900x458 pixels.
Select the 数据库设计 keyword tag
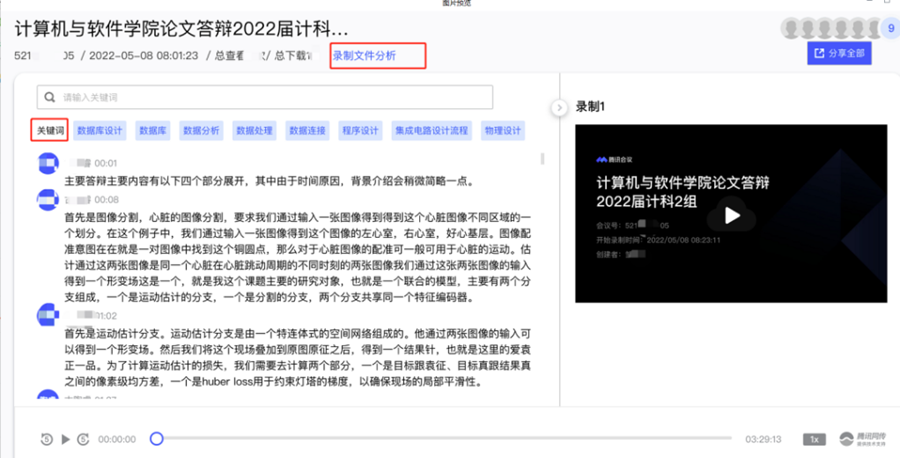point(101,130)
